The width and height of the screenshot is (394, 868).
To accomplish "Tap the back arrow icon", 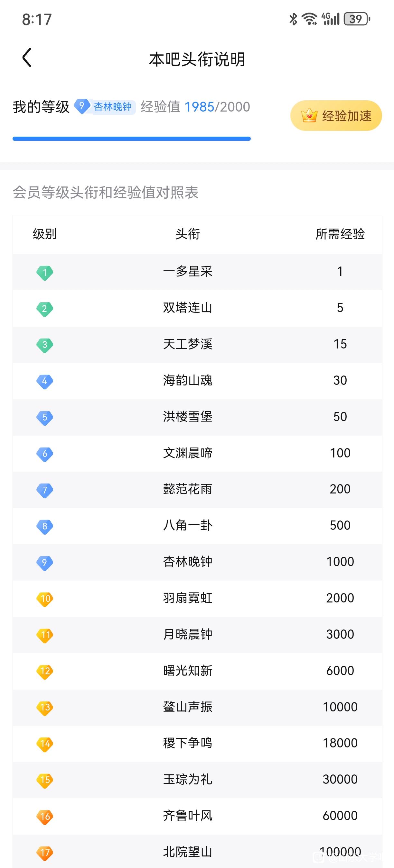I will (x=27, y=58).
